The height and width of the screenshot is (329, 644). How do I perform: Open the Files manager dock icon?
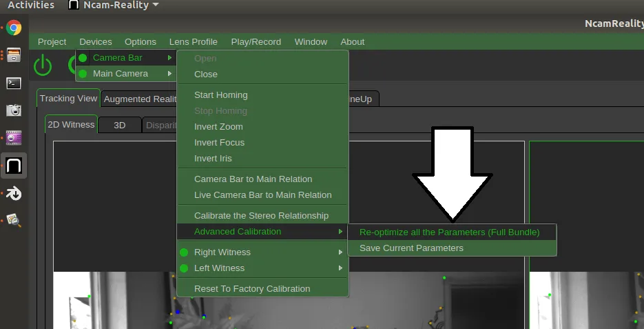click(14, 55)
